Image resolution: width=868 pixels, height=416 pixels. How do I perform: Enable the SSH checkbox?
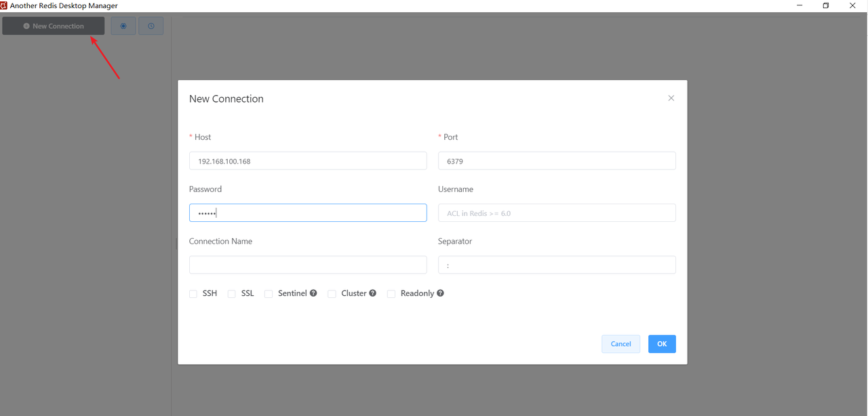(193, 294)
